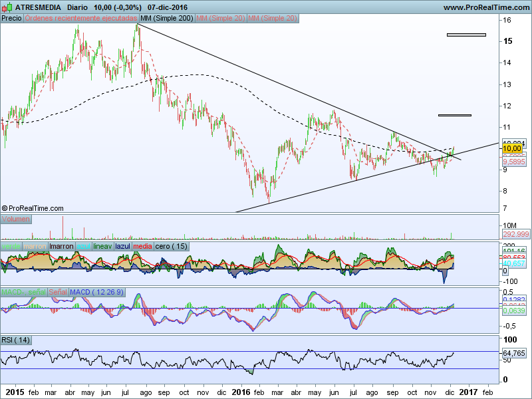The width and height of the screenshot is (532, 399).
Task: Select the MM (Simple 200) indicator label
Action: (167, 19)
